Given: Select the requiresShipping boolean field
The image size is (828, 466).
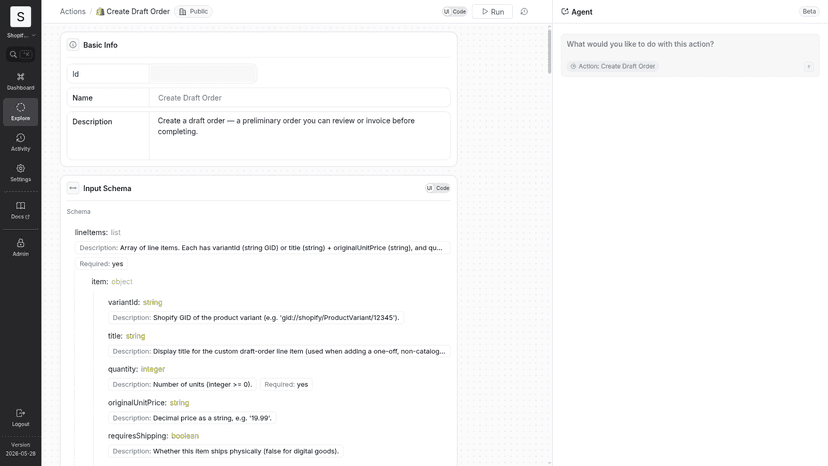Looking at the screenshot, I should tap(153, 436).
